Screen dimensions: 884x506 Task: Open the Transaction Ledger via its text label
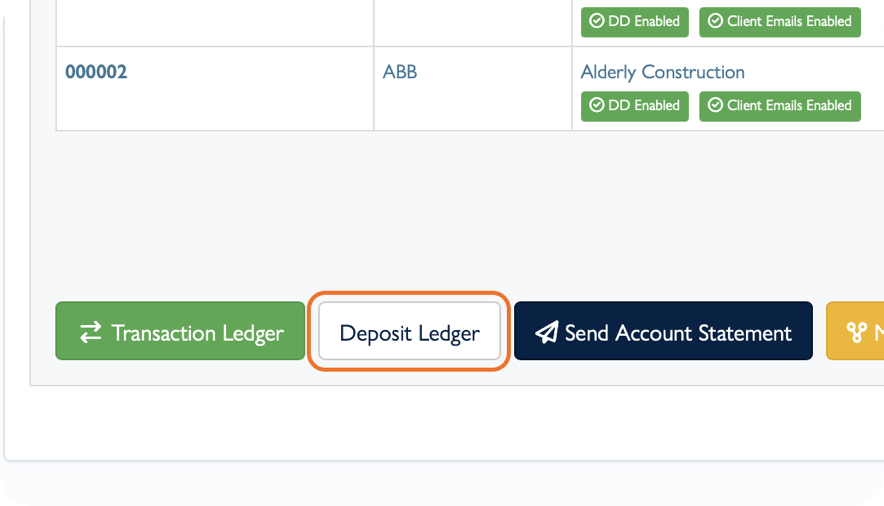click(x=197, y=333)
